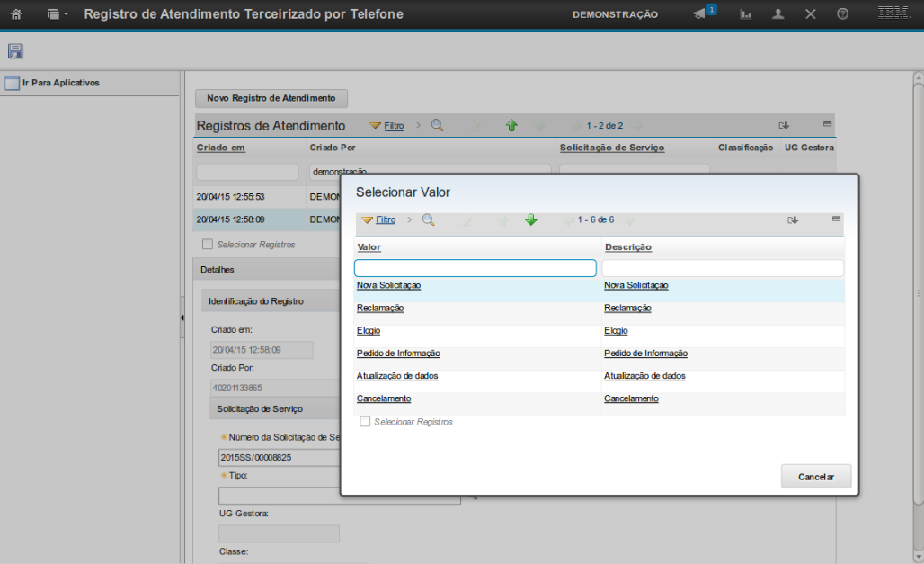Select Ir Para Aplicativos in sidebar
Viewport: 924px width, 564px height.
tap(59, 83)
